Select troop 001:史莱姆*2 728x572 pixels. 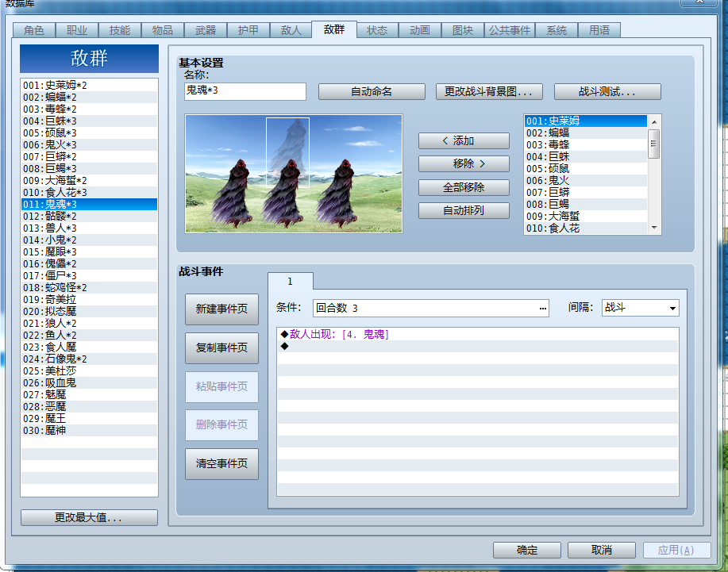[x=89, y=86]
